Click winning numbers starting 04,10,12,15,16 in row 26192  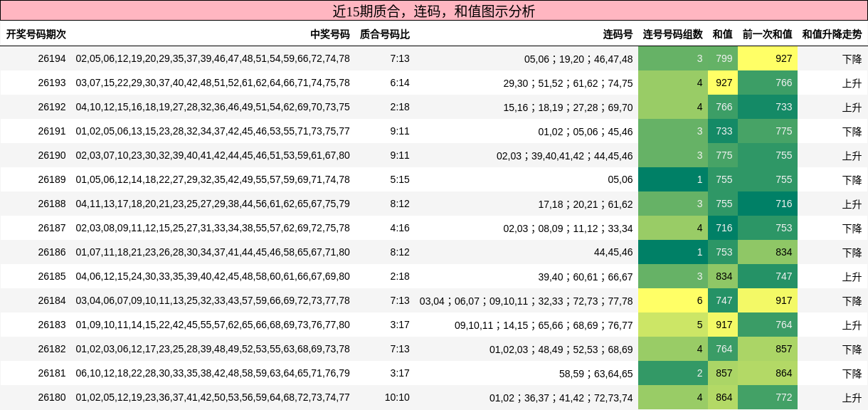tap(213, 107)
